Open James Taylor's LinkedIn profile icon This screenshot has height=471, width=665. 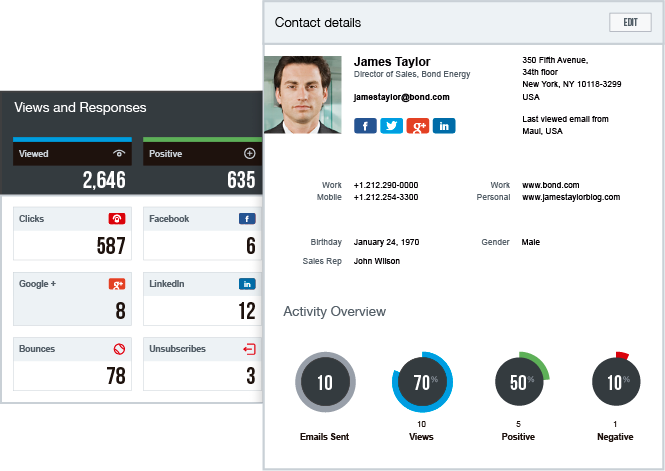443,125
